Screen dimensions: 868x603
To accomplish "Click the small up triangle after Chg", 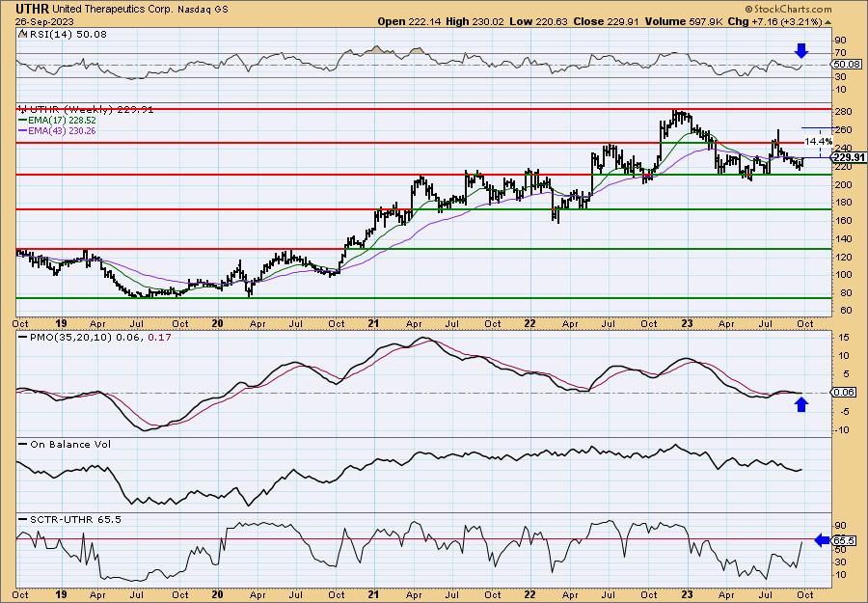I will [x=828, y=21].
